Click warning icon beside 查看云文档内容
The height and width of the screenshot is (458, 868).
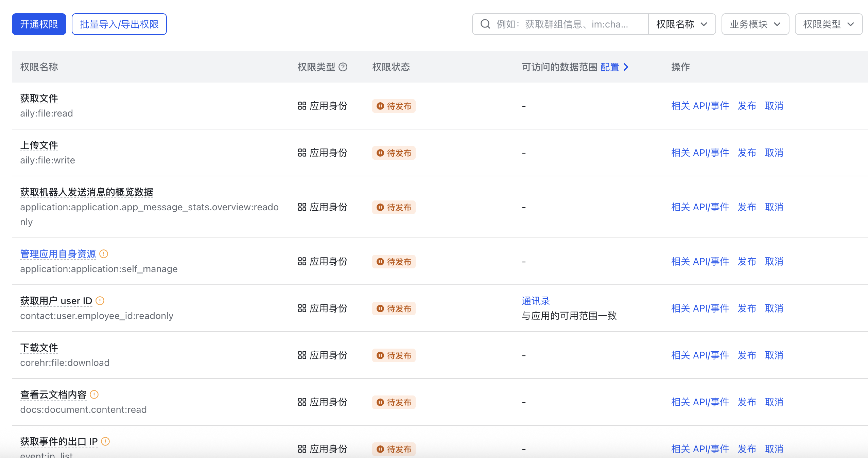point(94,394)
